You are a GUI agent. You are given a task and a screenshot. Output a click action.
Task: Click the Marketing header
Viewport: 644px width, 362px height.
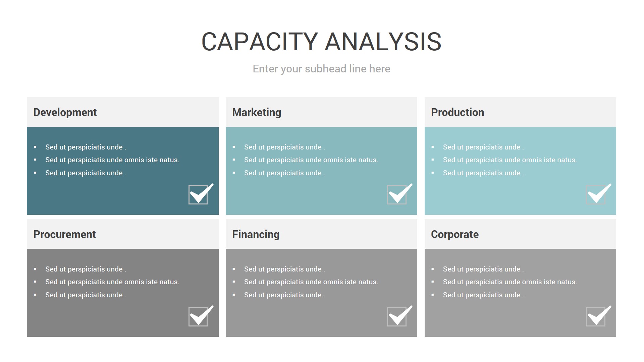pos(257,112)
